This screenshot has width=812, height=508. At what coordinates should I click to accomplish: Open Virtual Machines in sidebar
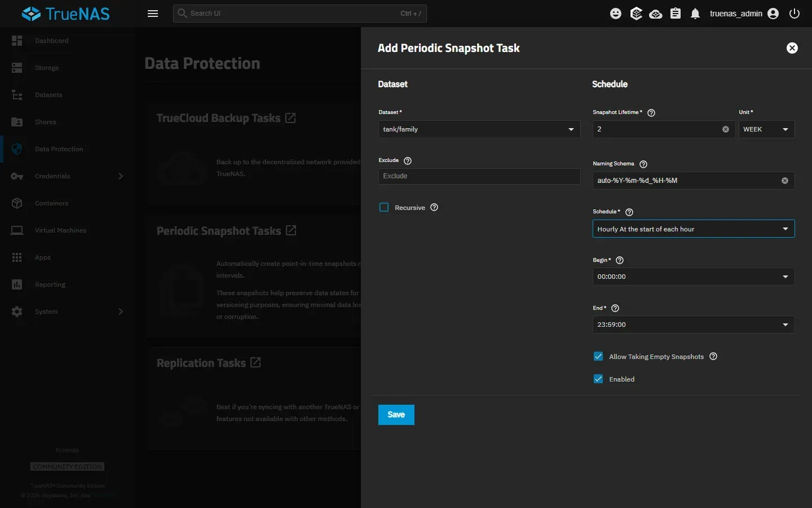coord(68,230)
